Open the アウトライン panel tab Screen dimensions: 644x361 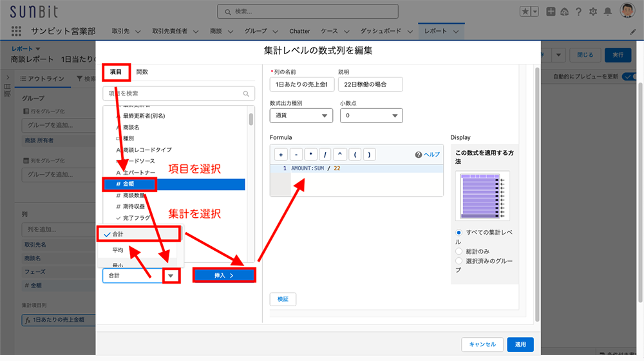click(x=43, y=79)
